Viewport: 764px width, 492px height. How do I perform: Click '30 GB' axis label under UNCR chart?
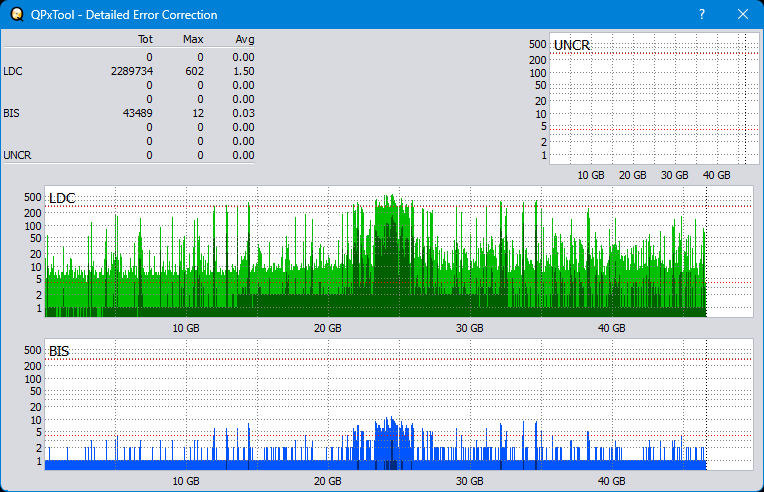674,175
